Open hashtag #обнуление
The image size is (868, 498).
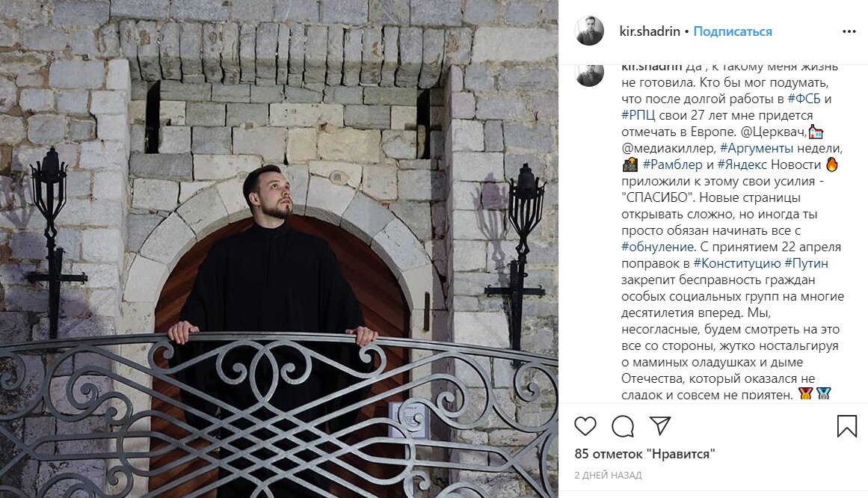point(658,247)
